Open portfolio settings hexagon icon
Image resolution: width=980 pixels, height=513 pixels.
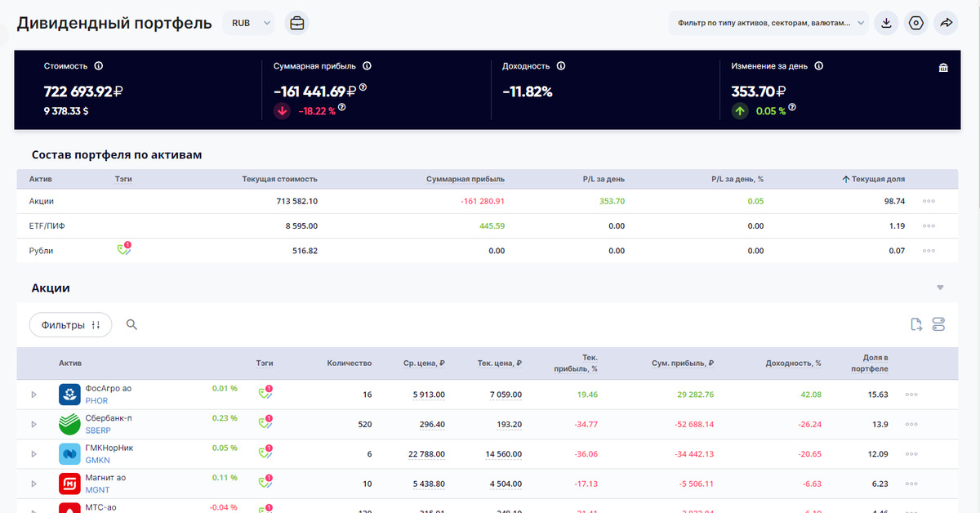916,24
